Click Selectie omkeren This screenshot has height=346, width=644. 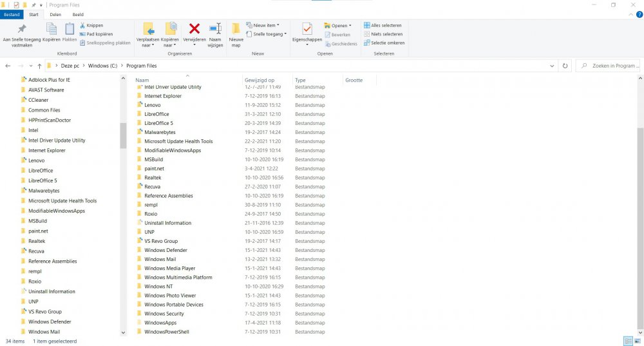tap(386, 43)
